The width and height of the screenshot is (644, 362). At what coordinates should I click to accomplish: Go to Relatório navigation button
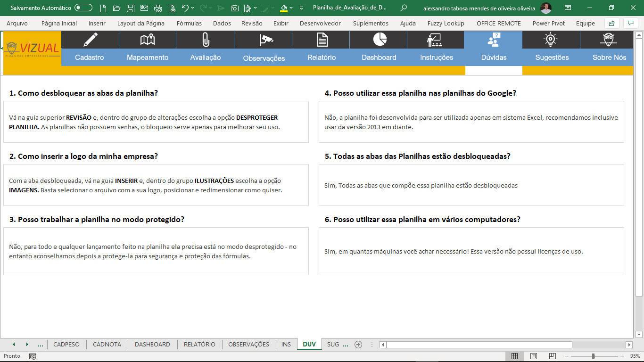[x=322, y=58]
